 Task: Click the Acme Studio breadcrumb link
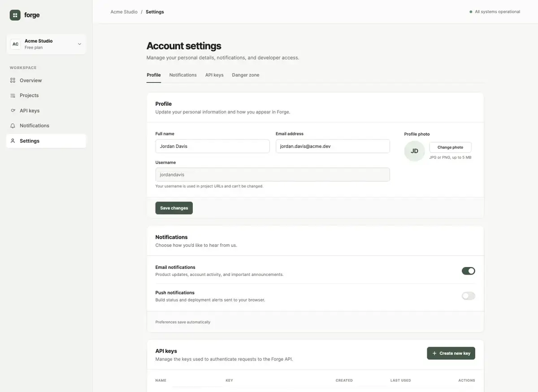(124, 12)
